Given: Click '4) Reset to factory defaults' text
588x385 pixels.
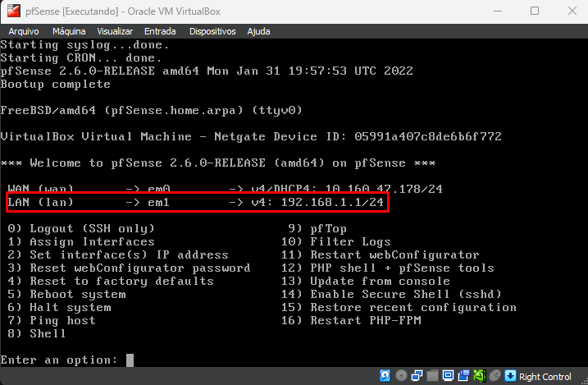Looking at the screenshot, I should (111, 281).
